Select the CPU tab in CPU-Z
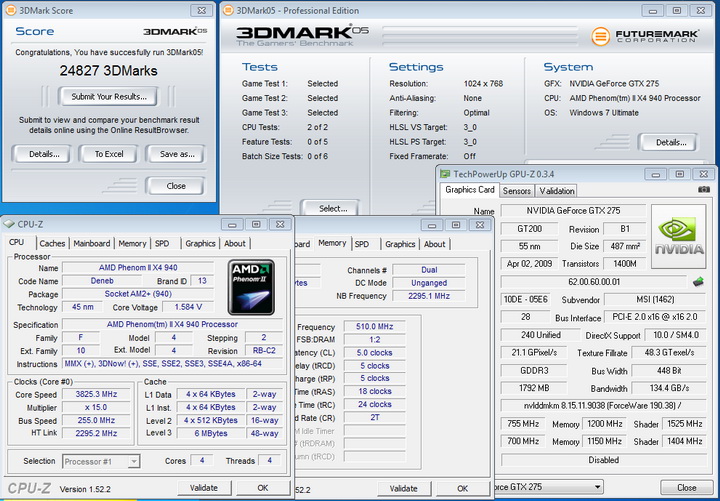 pyautogui.click(x=17, y=242)
